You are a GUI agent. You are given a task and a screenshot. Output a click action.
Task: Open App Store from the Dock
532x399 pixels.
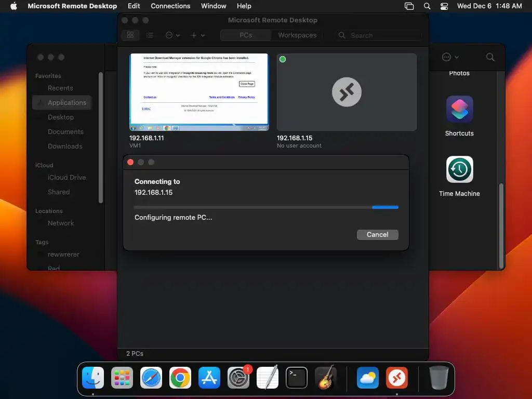tap(209, 378)
